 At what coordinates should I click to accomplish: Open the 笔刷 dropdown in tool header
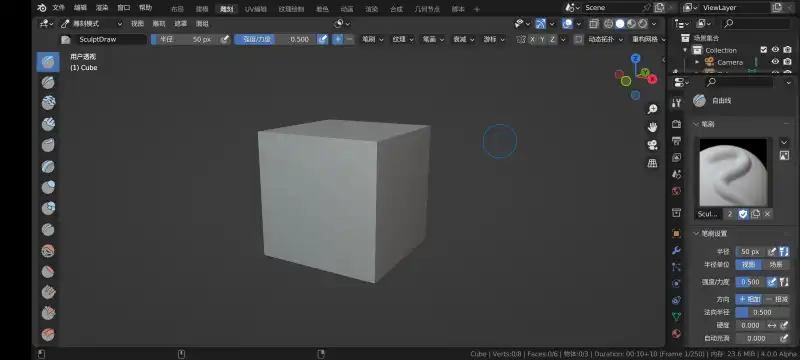coord(372,39)
